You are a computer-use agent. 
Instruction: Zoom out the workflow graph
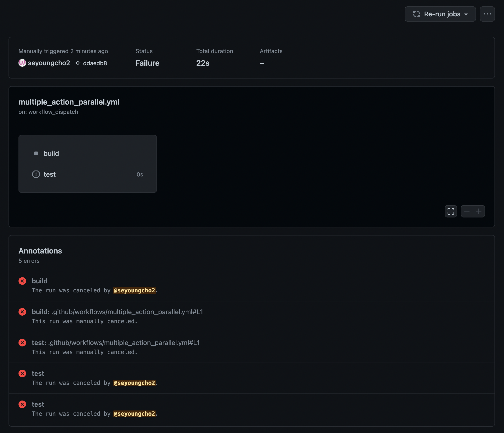pos(467,211)
